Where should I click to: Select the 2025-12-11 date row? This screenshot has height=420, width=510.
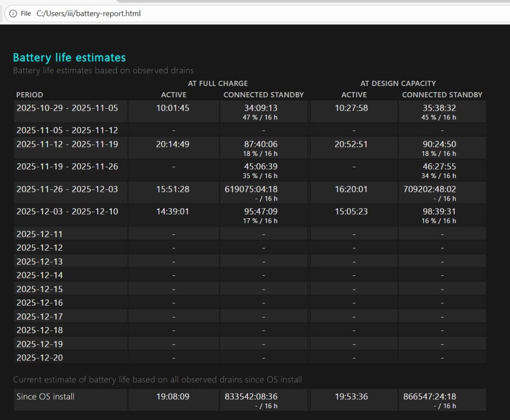39,234
